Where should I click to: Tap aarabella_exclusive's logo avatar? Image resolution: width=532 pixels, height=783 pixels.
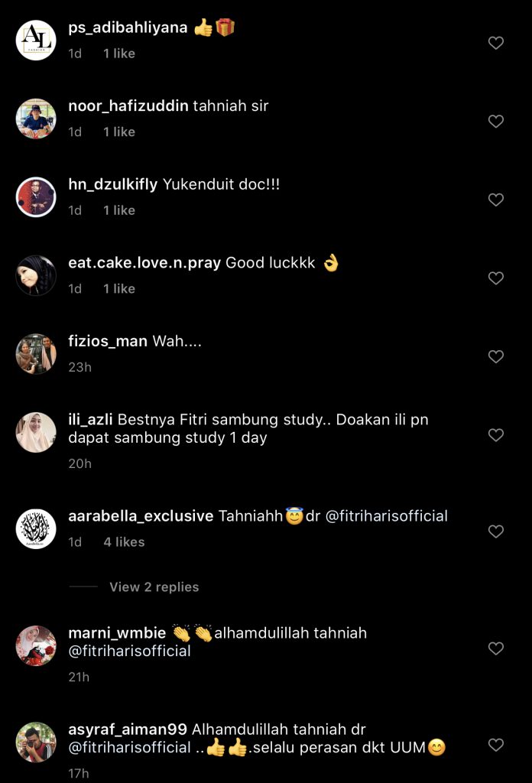36,529
